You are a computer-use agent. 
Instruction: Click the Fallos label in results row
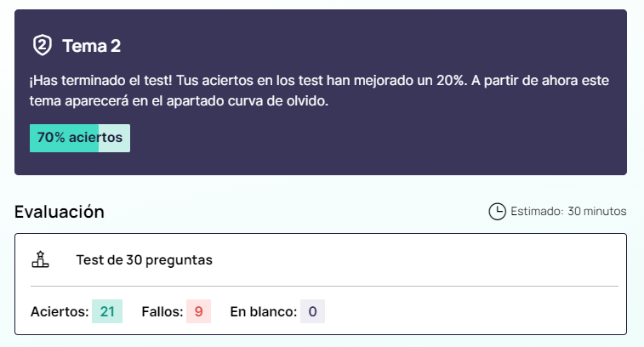162,312
